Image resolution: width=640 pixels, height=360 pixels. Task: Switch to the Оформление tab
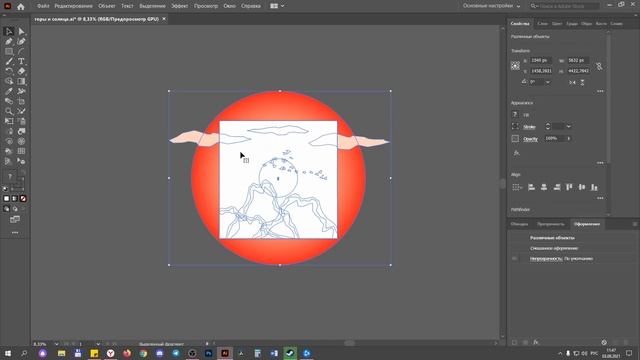pos(587,224)
